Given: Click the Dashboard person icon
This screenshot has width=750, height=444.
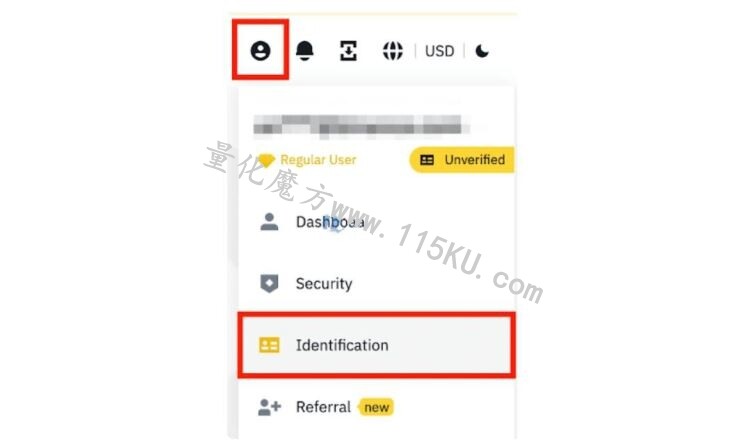Looking at the screenshot, I should point(269,222).
